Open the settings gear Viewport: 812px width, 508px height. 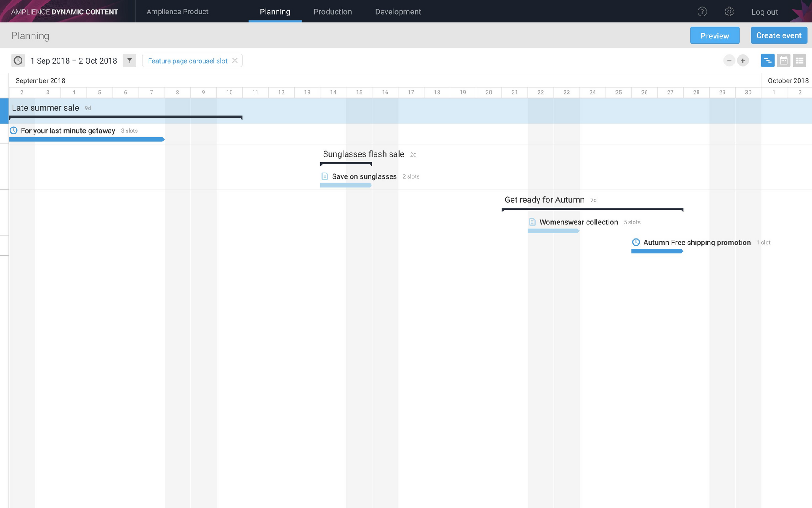[x=730, y=12]
